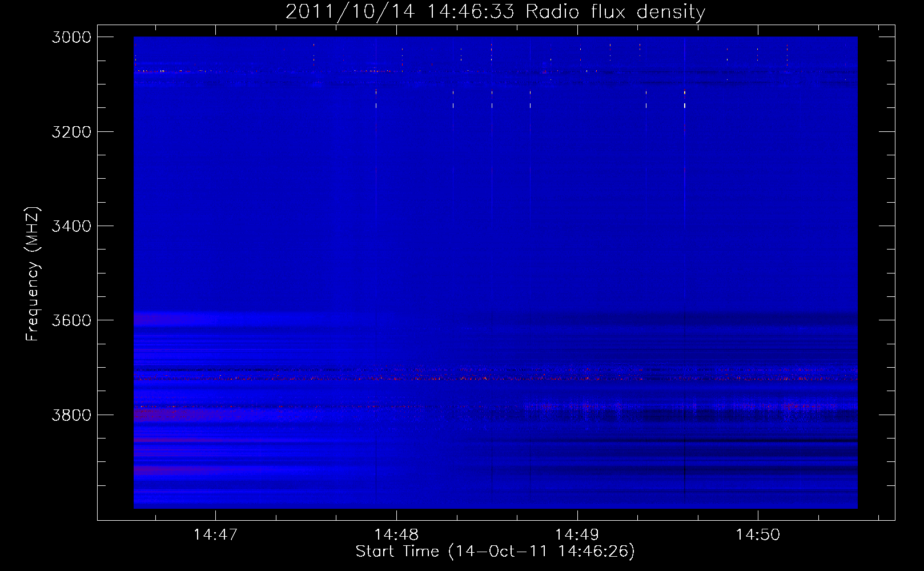The height and width of the screenshot is (571, 924).
Task: Click the 14:47 time tick label
Action: coord(215,534)
